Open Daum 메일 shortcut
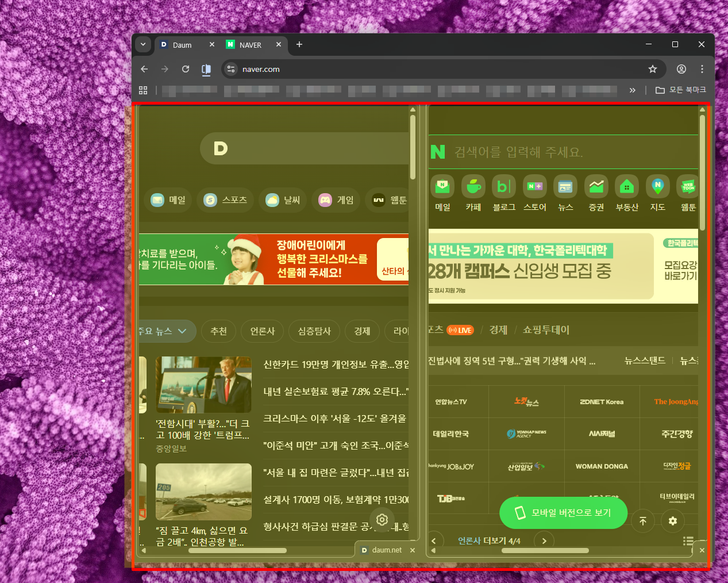Image resolution: width=728 pixels, height=583 pixels. point(168,200)
